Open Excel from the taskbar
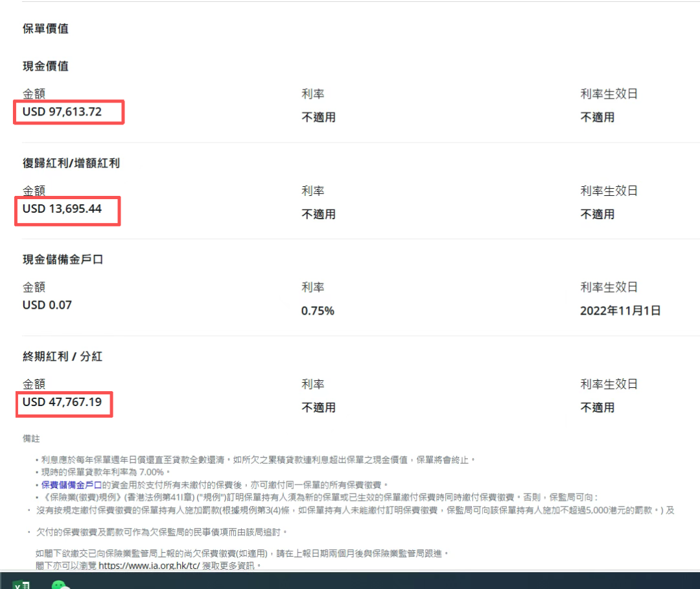The image size is (700, 589). tap(21, 584)
